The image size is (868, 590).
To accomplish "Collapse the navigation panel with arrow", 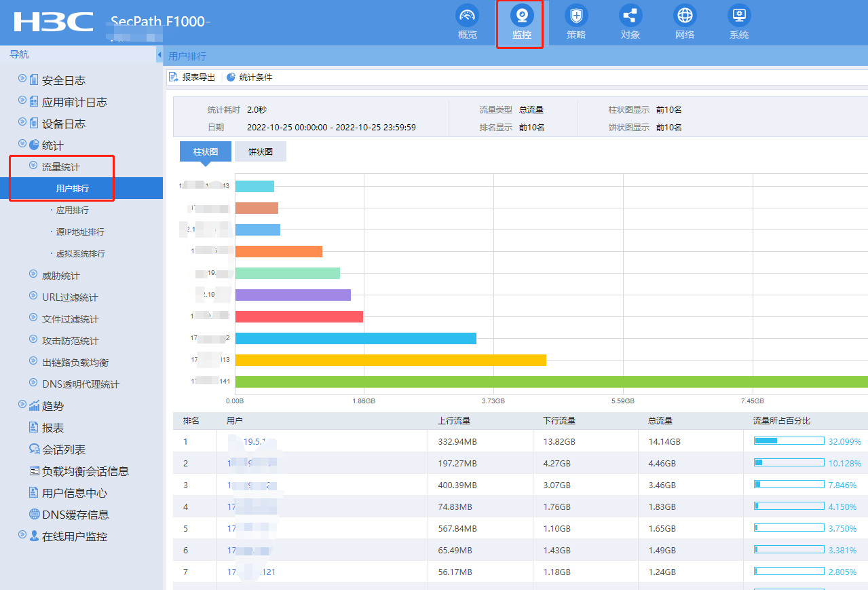I will pos(159,54).
